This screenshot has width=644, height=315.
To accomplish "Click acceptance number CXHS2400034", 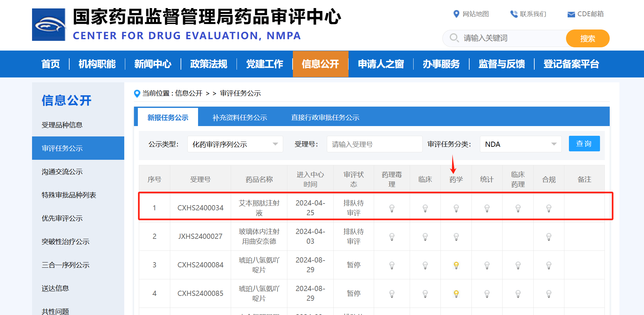I will 200,208.
